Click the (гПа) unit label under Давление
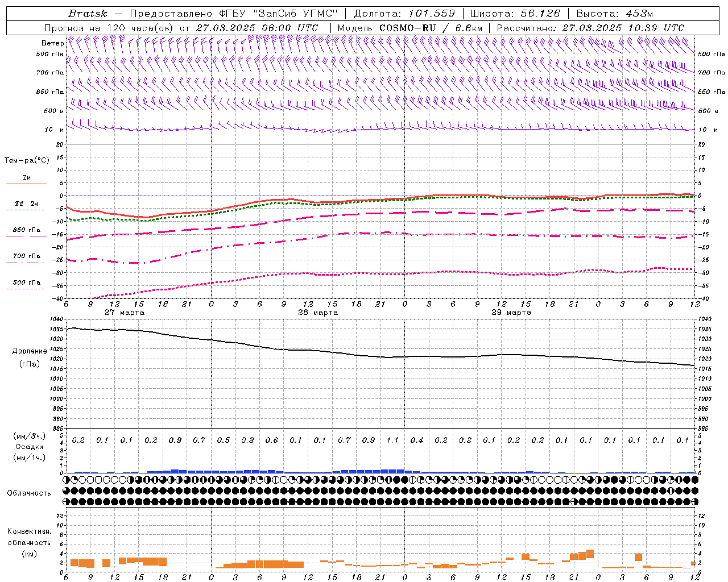 pos(30,364)
